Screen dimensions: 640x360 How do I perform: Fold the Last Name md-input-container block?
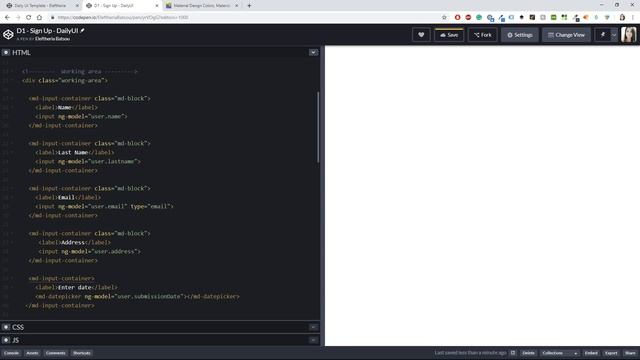click(x=12, y=143)
